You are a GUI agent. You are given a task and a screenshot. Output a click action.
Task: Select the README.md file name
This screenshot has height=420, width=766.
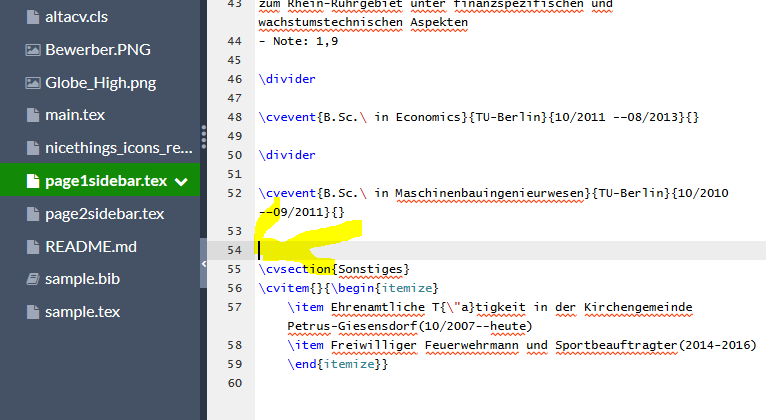click(90, 246)
